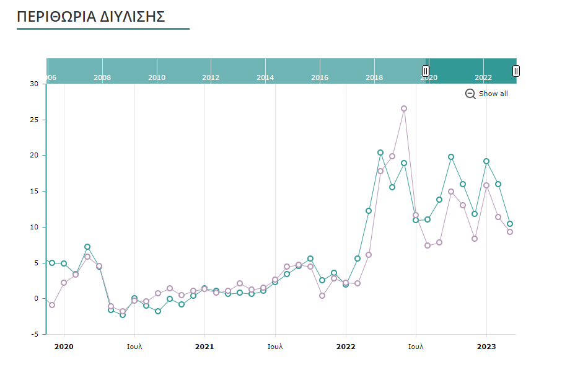Image resolution: width=588 pixels, height=385 pixels.
Task: Click the right range handle at scrollbar end
Action: tap(516, 71)
